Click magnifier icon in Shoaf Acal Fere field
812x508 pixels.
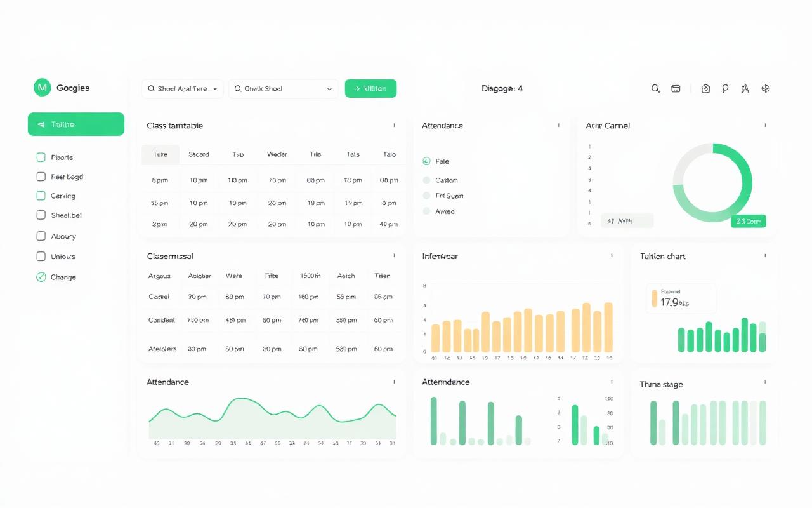coord(152,89)
